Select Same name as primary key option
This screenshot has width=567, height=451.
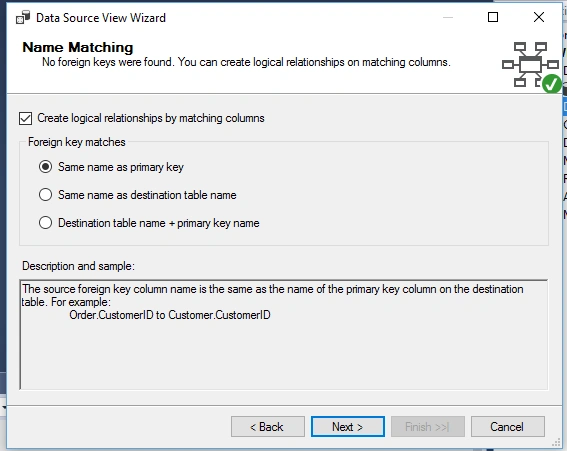click(x=46, y=167)
